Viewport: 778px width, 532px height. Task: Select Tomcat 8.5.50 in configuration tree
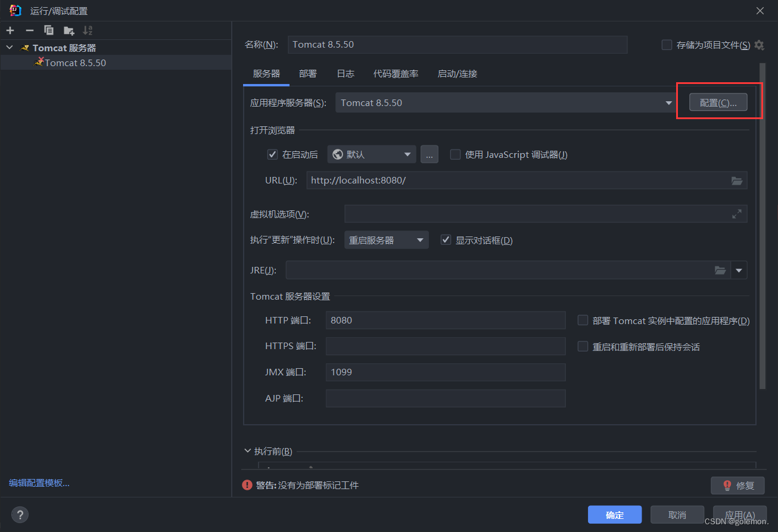point(116,63)
